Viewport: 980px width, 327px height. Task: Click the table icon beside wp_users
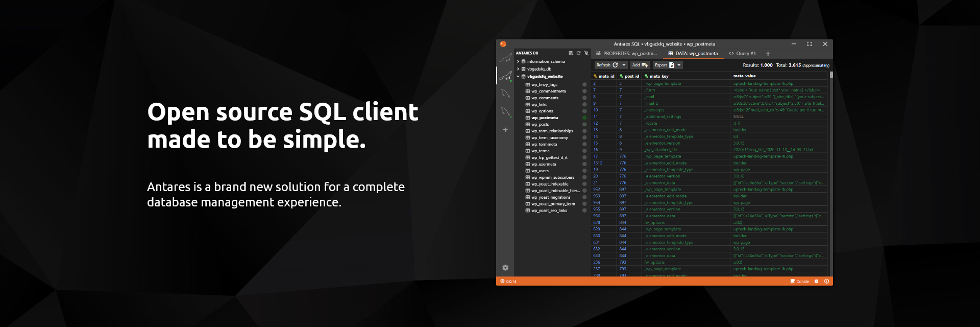[528, 171]
